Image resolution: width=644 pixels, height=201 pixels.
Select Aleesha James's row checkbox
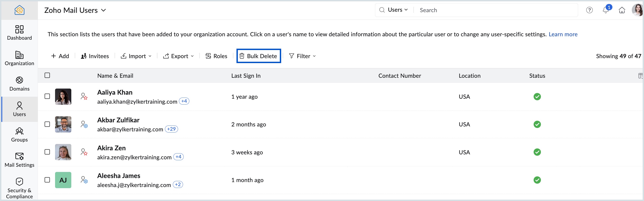(47, 180)
